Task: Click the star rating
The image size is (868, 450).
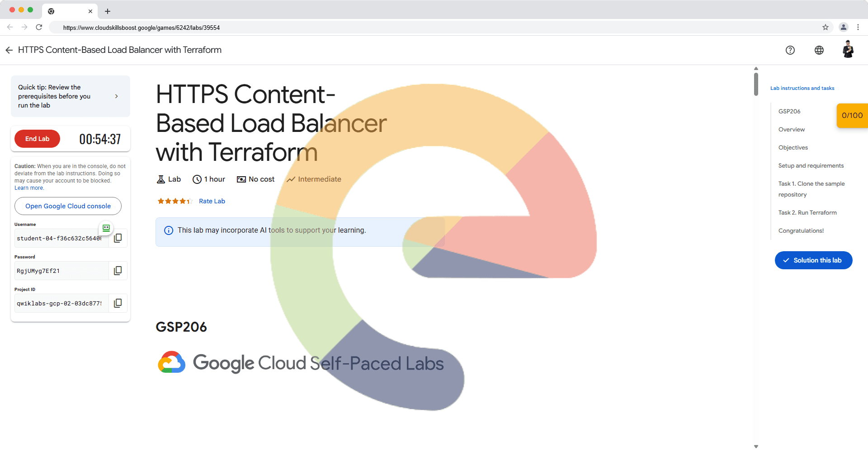Action: pyautogui.click(x=175, y=201)
